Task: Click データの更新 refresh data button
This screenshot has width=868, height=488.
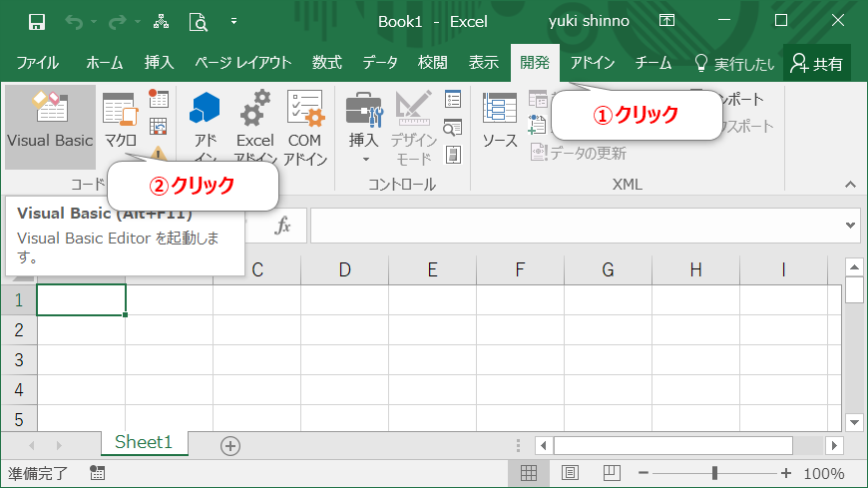Action: [x=579, y=153]
